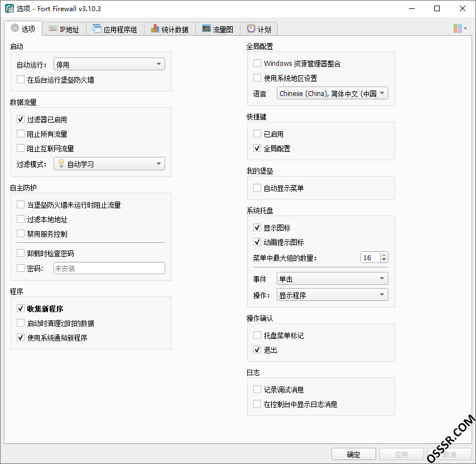Check 在控制台中显示日志消息
The height and width of the screenshot is (464, 476).
(x=257, y=404)
